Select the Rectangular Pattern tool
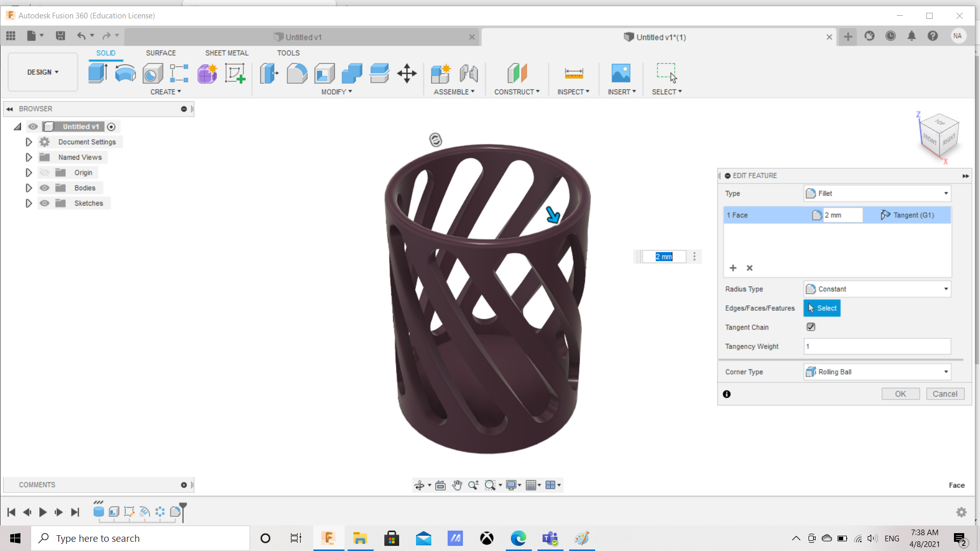This screenshot has width=980, height=551. pyautogui.click(x=179, y=73)
